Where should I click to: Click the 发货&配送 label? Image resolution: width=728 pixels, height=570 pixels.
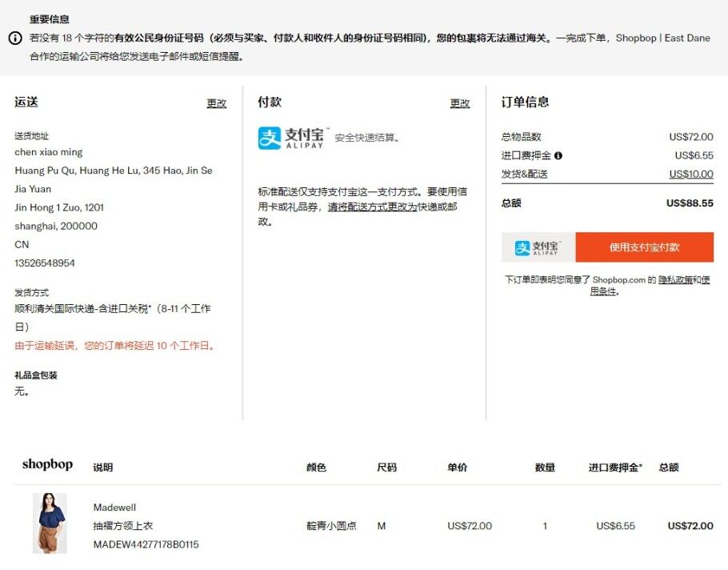[x=524, y=175]
